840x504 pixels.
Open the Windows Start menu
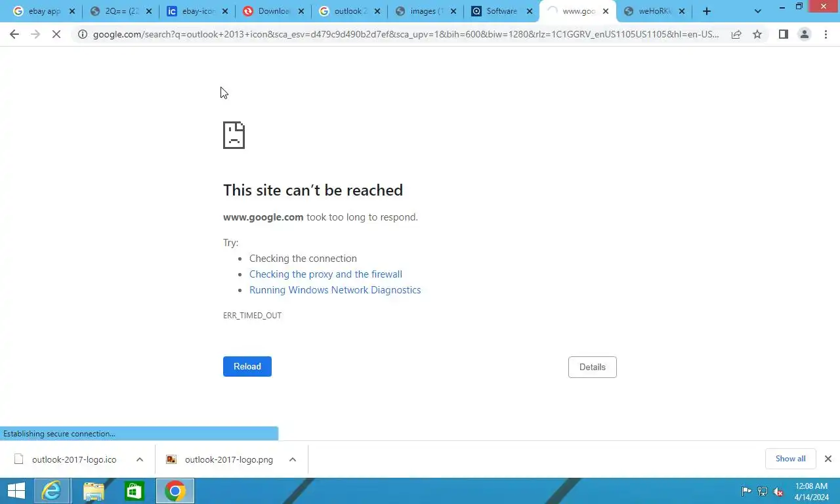point(16,491)
